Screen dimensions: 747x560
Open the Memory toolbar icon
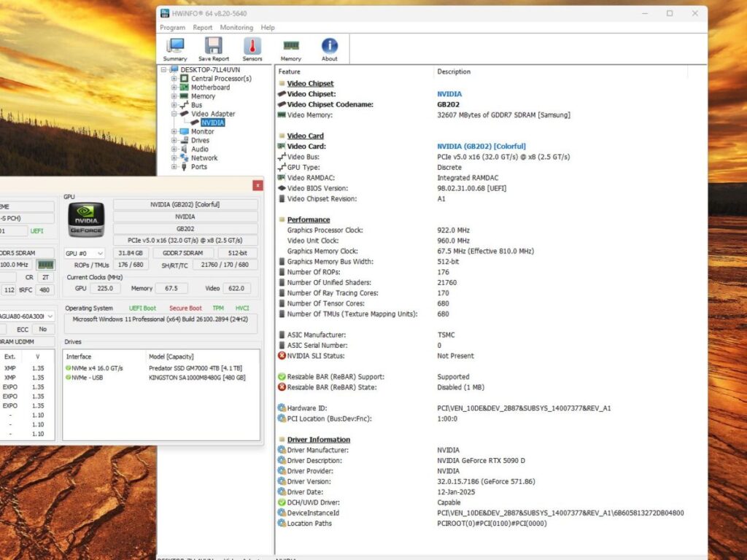(x=290, y=50)
